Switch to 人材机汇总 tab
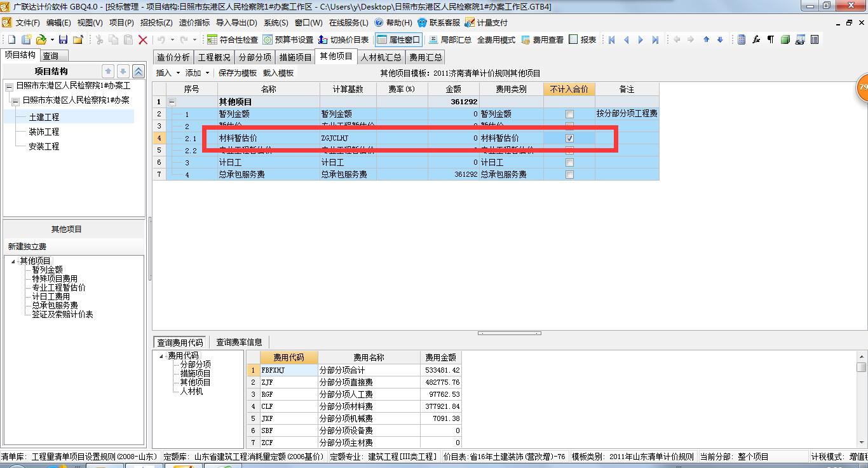The height and width of the screenshot is (468, 868). click(381, 57)
